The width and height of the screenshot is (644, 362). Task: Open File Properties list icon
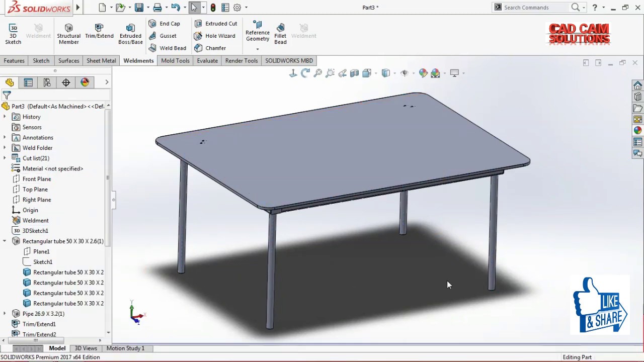pyautogui.click(x=225, y=8)
